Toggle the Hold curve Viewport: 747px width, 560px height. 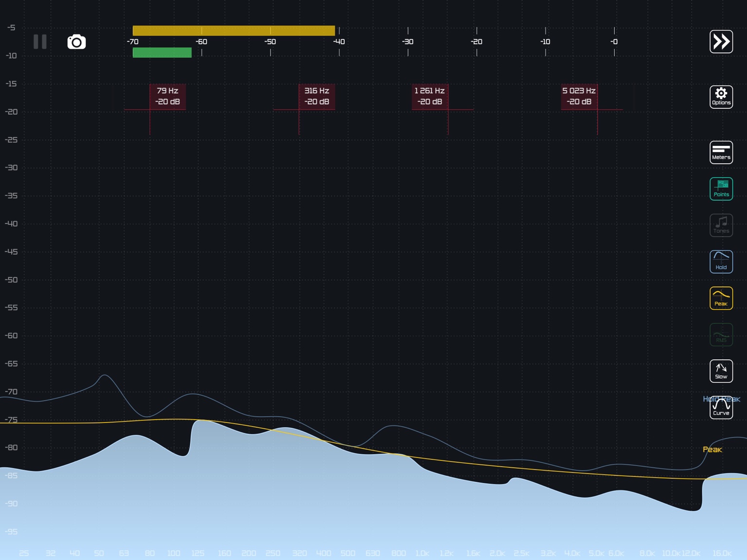(x=721, y=262)
